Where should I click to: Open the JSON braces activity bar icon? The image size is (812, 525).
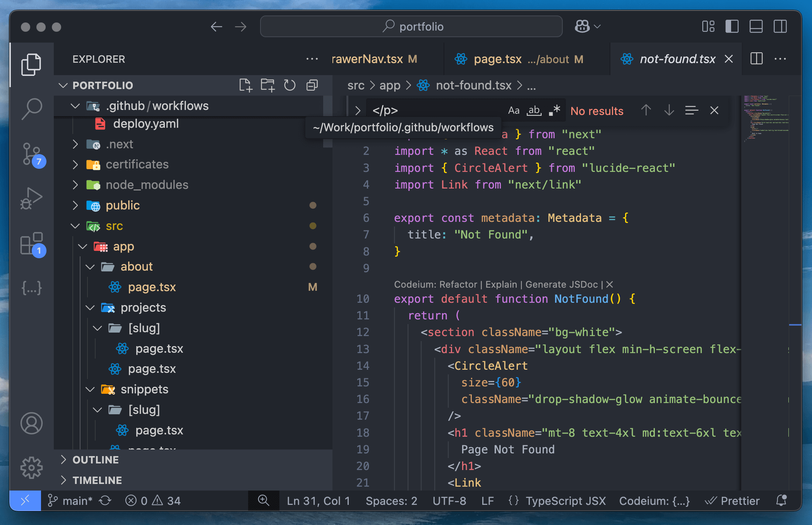click(x=31, y=288)
